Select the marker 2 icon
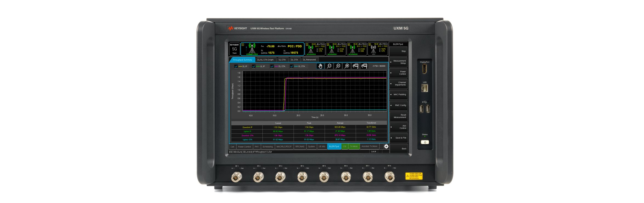Image resolution: width=644 pixels, height=203 pixels. click(x=355, y=66)
